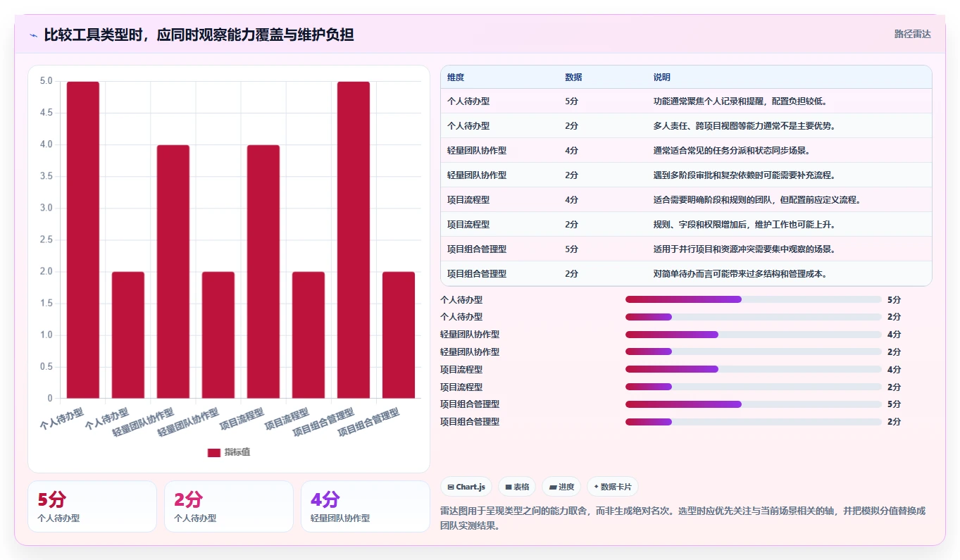Click the 项目组合管理型 progress bar showing 5分
Screen dimensions: 960x560
(x=753, y=404)
